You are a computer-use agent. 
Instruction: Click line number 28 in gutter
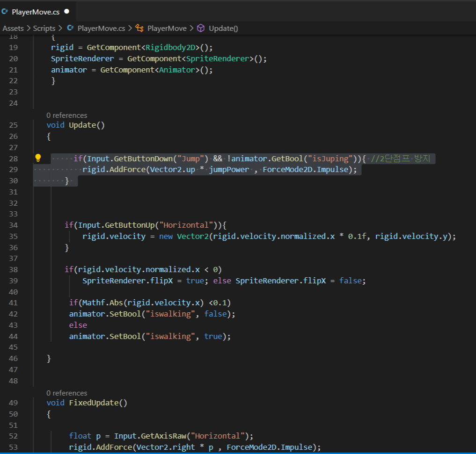pyautogui.click(x=14, y=159)
